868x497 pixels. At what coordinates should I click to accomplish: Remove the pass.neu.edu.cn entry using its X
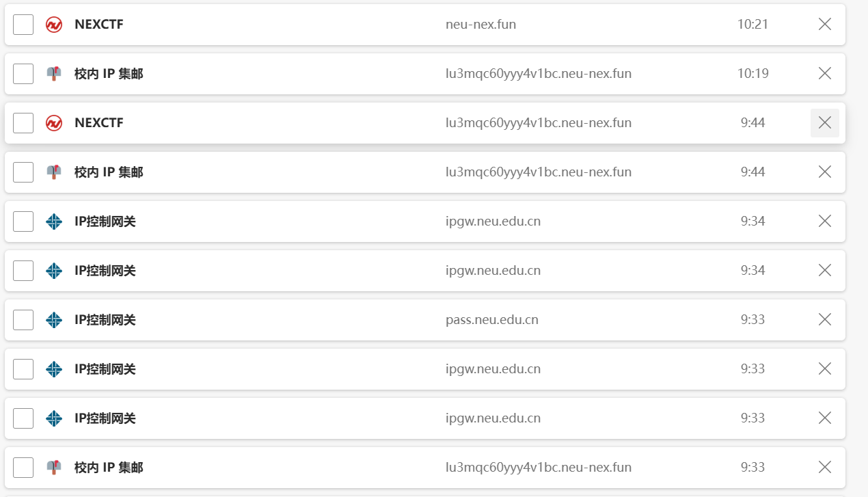pos(825,320)
